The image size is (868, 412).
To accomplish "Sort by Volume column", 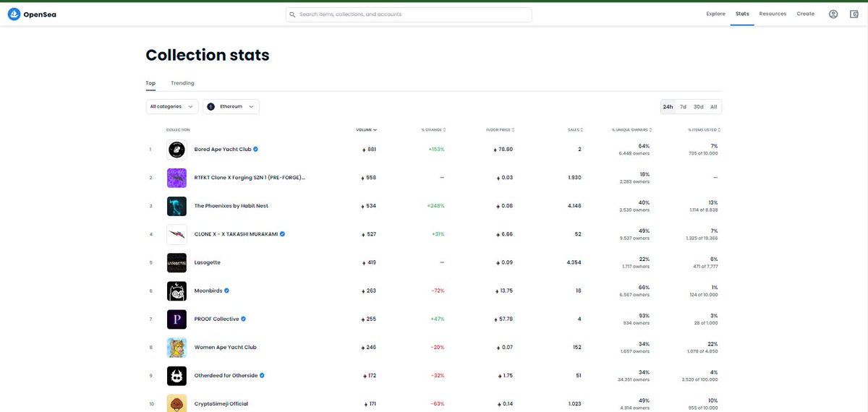I will point(366,129).
